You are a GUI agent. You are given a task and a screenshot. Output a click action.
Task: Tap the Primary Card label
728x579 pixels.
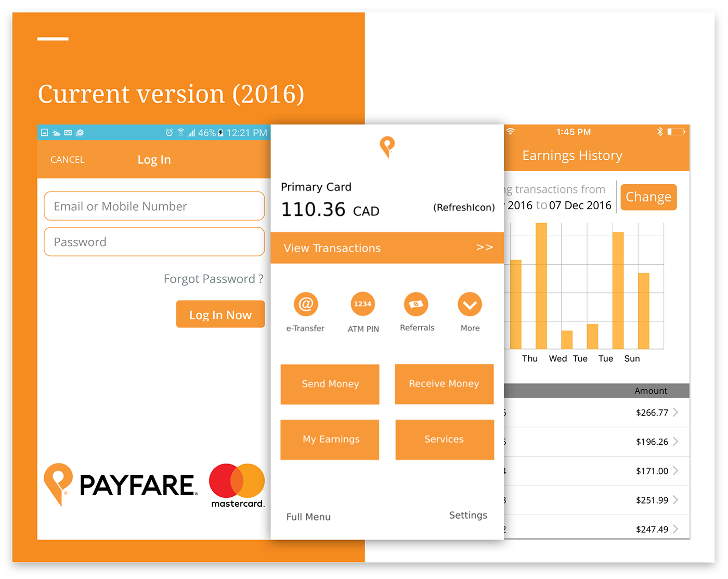(x=316, y=187)
